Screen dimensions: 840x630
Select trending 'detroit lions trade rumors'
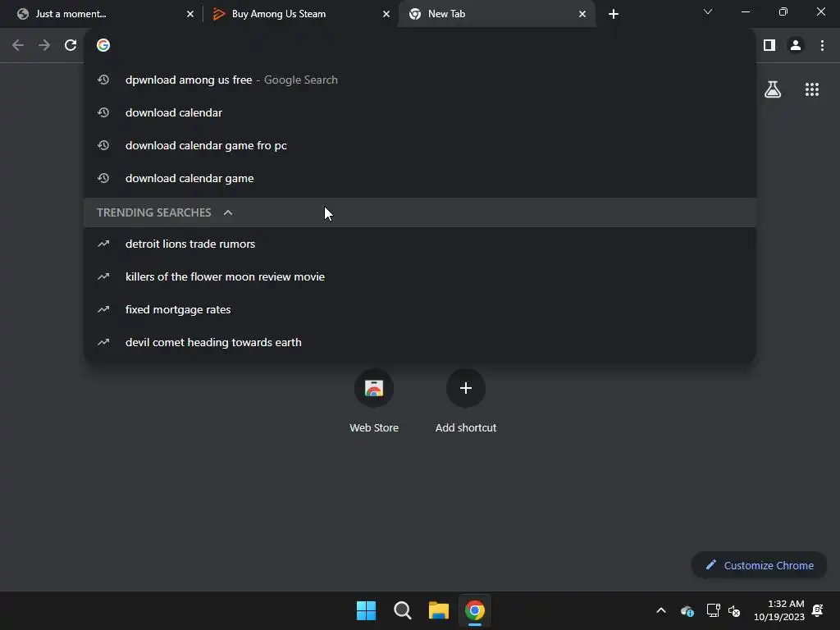[420, 244]
